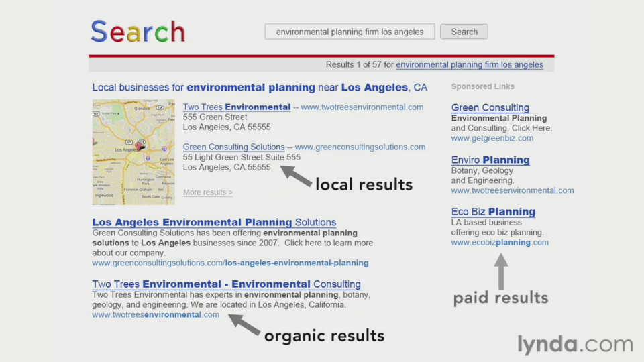Open Eco Biz Planning sponsored link
Viewport: 644px width, 362px height.
pos(493,212)
